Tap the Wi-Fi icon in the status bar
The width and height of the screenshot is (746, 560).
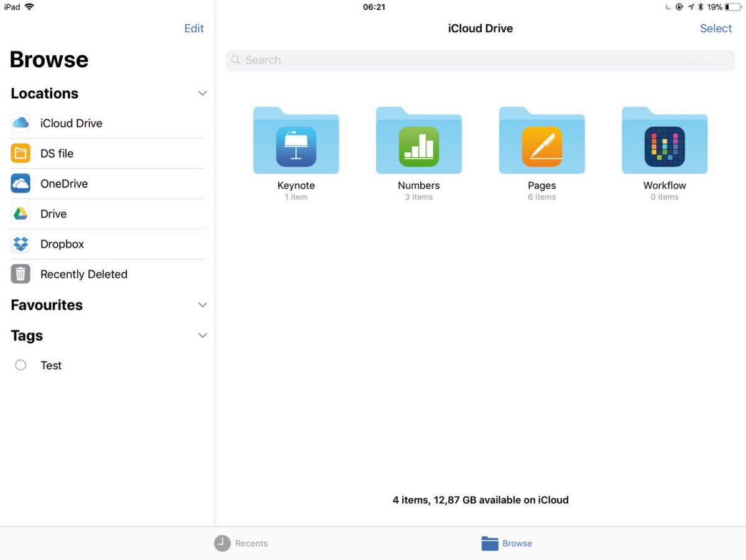(x=29, y=7)
